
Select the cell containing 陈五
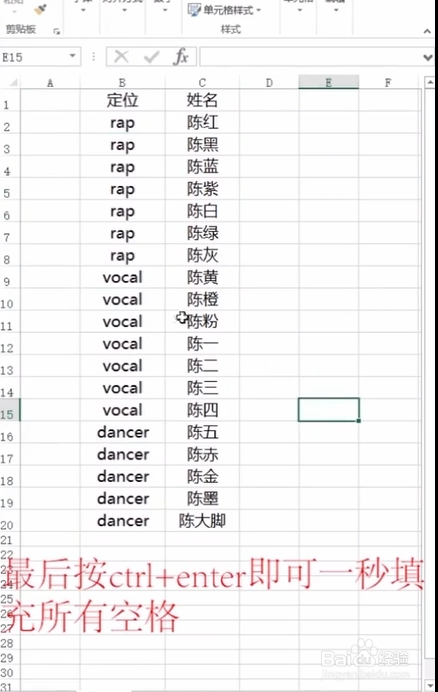pyautogui.click(x=202, y=432)
